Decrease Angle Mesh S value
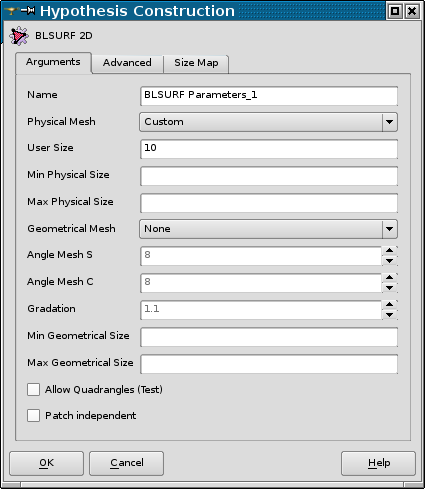This screenshot has height=489, width=425. (x=389, y=261)
